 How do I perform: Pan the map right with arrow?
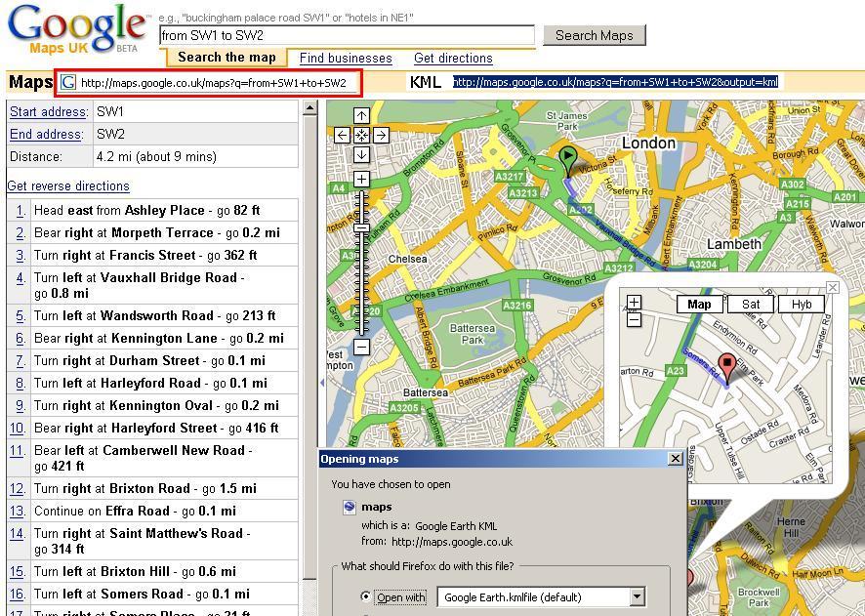point(381,135)
